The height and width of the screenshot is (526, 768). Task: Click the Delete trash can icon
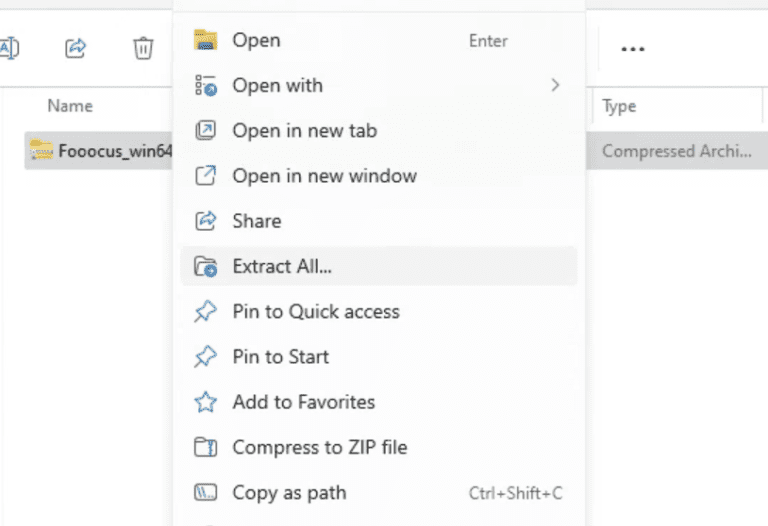(x=143, y=48)
